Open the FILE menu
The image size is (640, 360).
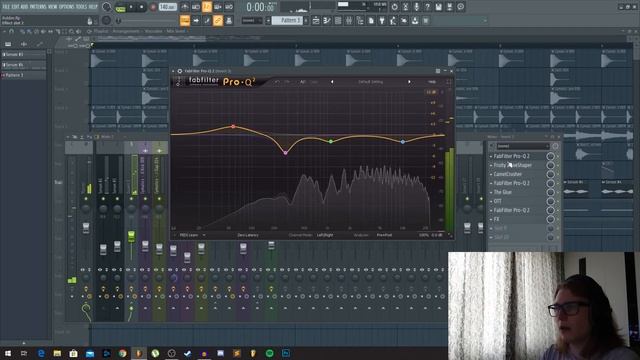6,7
